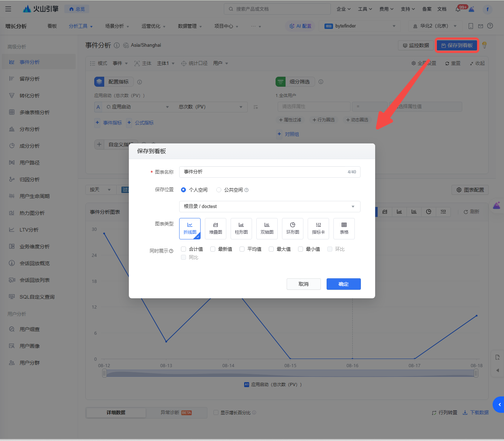504x441 pixels.
Task: Open the mail envelope icon in the header
Action: click(480, 26)
